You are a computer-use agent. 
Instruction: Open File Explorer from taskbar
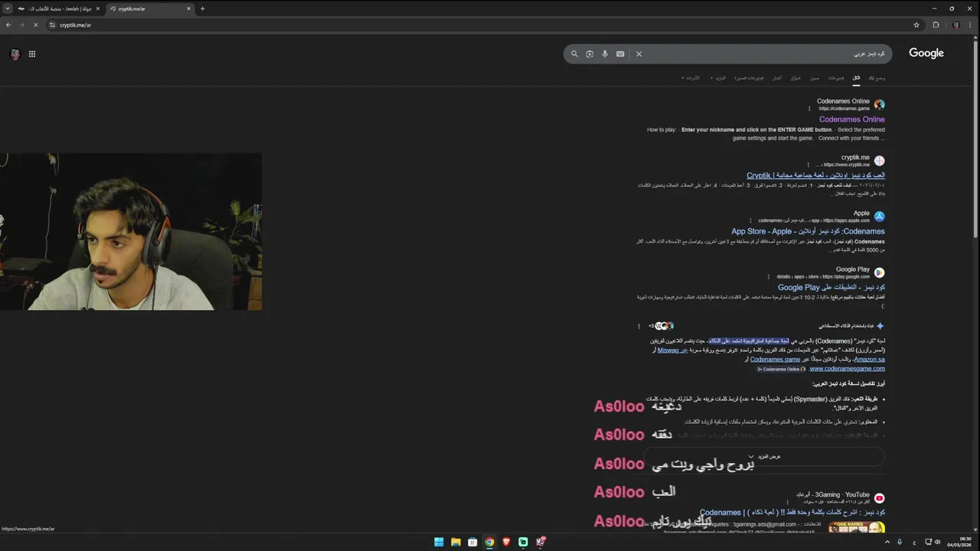click(x=456, y=542)
